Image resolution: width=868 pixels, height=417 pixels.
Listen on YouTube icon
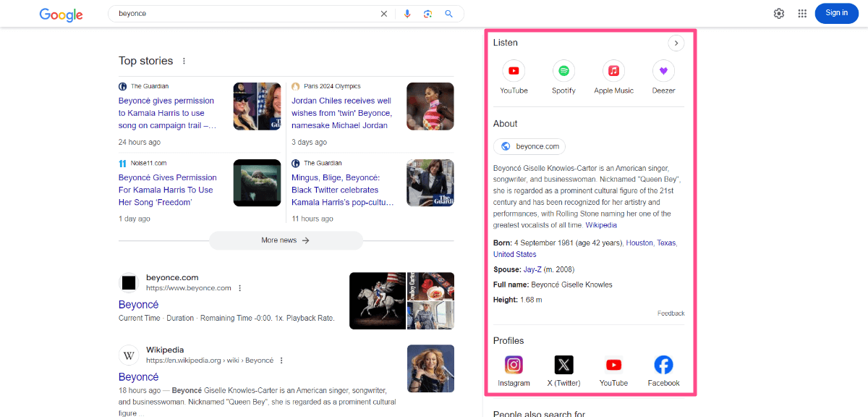click(514, 71)
